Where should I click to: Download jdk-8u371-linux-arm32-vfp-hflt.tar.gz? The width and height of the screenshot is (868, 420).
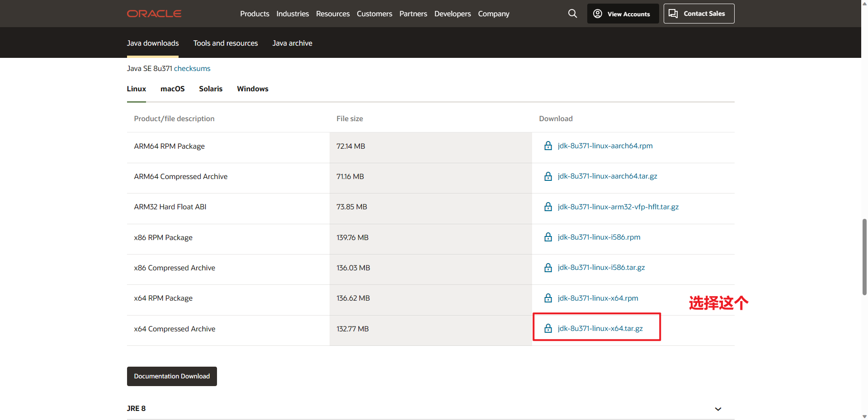(x=618, y=207)
